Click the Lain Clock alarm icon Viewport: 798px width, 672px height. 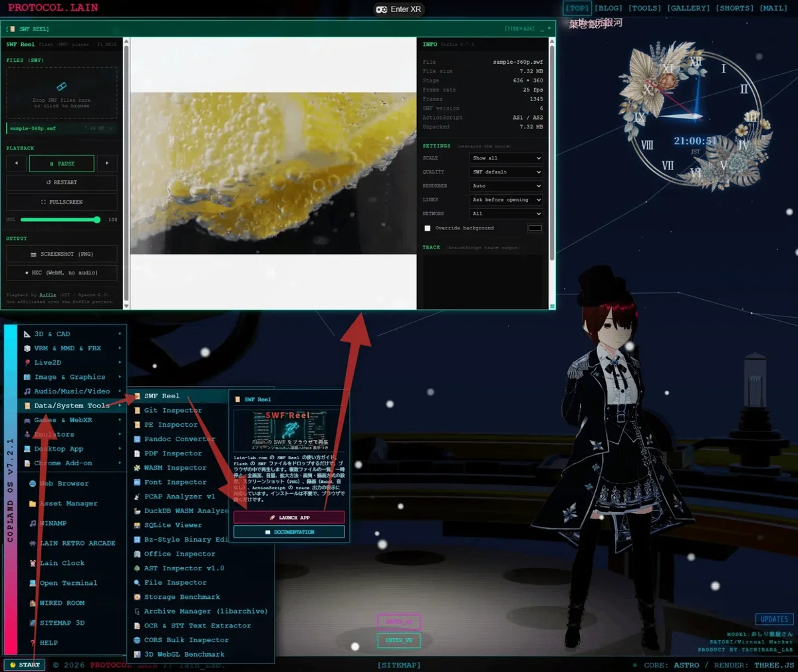[33, 563]
